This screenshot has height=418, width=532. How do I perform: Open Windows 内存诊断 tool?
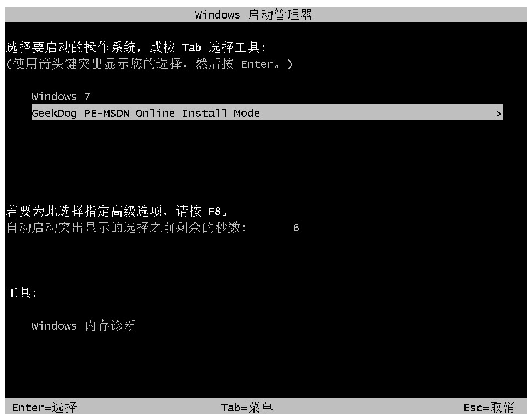coord(83,326)
